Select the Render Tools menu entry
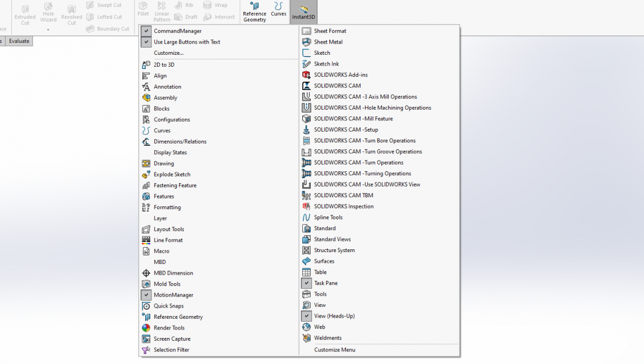Image resolution: width=644 pixels, height=364 pixels. [168, 327]
